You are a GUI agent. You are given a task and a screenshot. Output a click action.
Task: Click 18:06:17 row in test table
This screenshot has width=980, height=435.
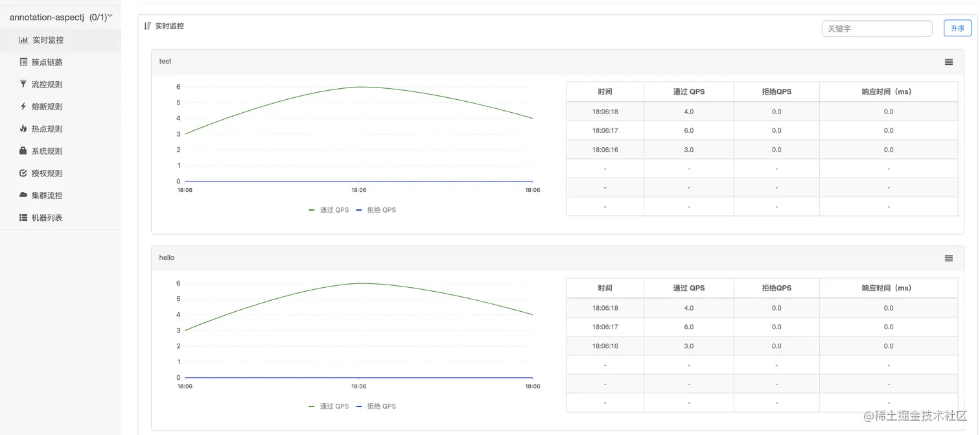[762, 130]
